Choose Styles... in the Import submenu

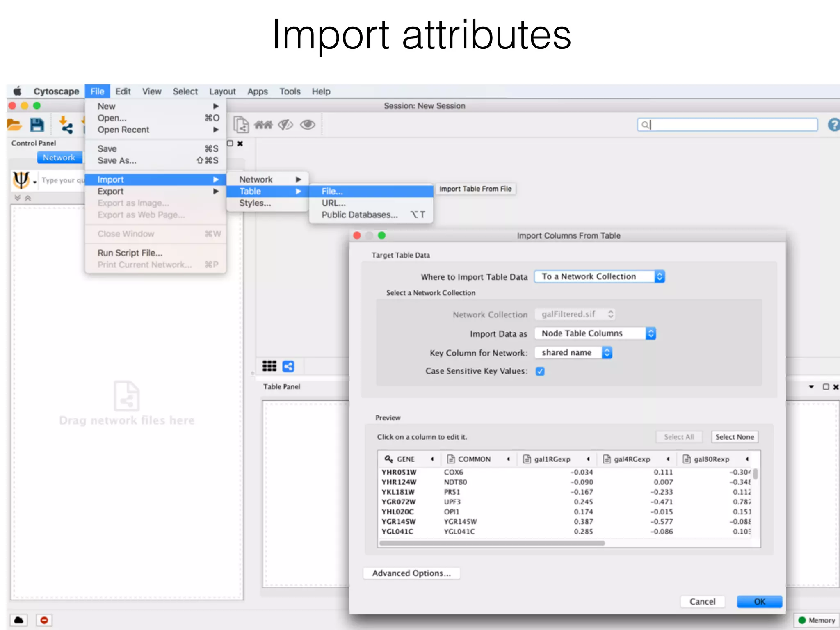pos(267,203)
